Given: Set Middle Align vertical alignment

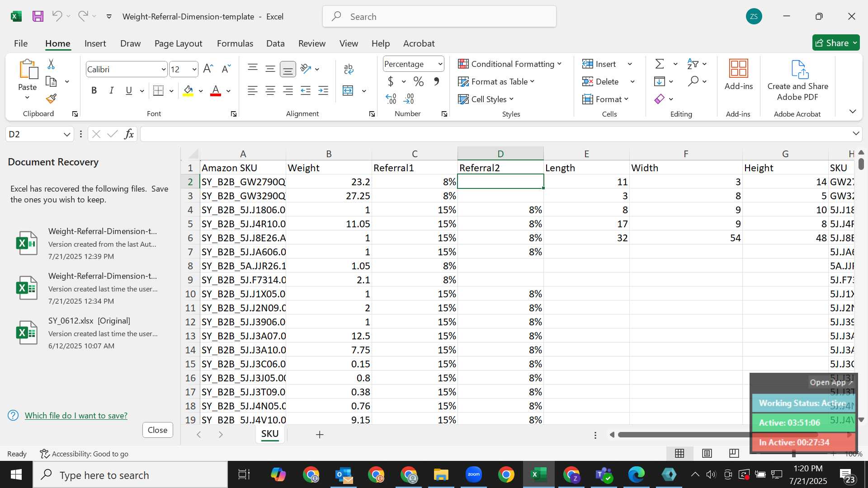Looking at the screenshot, I should (270, 69).
